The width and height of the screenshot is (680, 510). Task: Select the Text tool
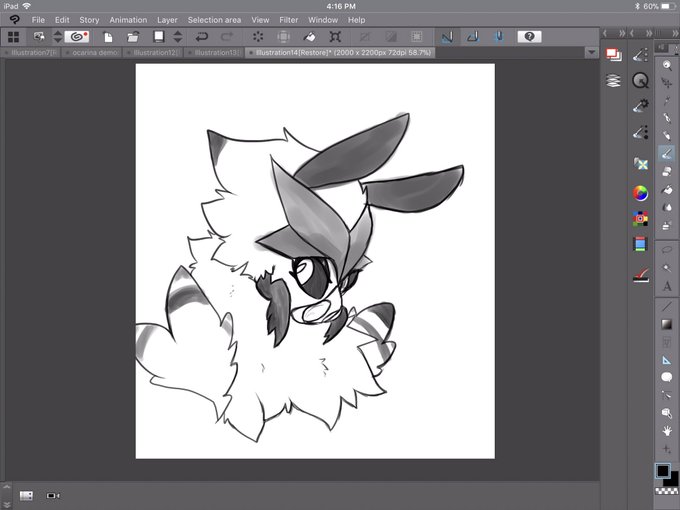coord(667,286)
